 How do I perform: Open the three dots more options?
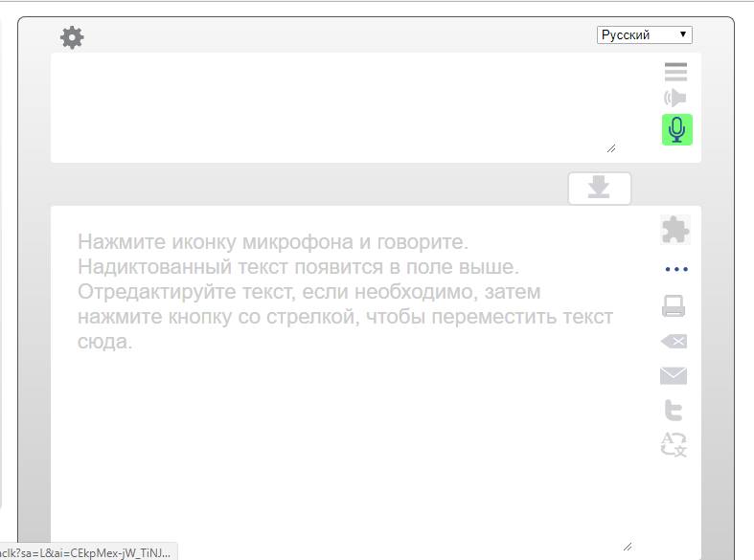click(676, 269)
